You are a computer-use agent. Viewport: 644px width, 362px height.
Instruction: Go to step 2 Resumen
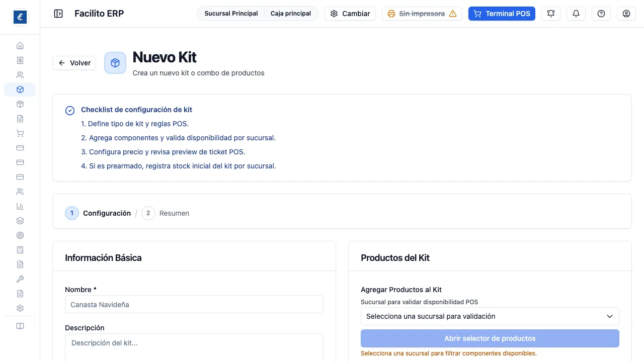tap(166, 213)
